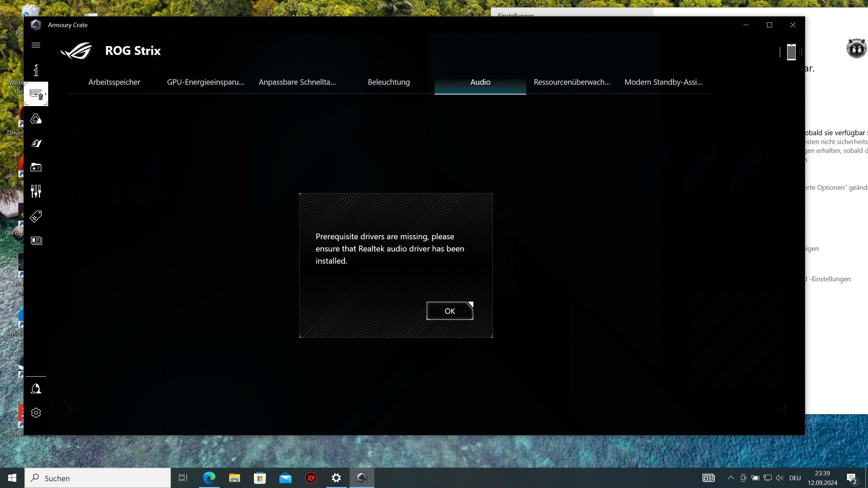Switch to the Arbeitsspeicher tab
Screen dimensions: 868x488
114,82
